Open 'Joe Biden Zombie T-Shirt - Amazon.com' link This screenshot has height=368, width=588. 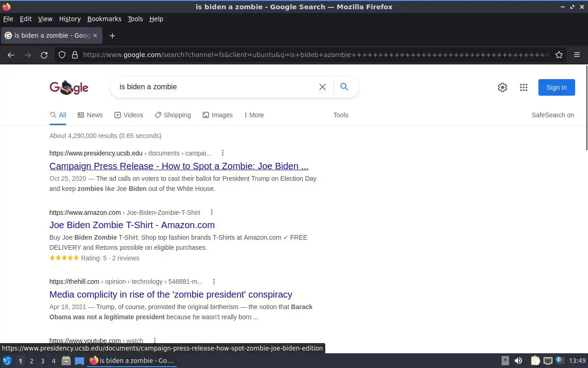[132, 225]
